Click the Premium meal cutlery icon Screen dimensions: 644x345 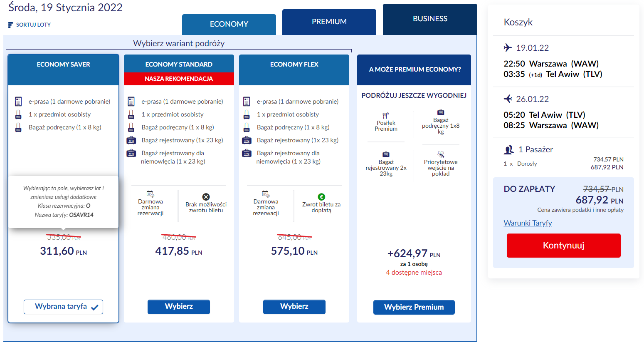(x=386, y=116)
